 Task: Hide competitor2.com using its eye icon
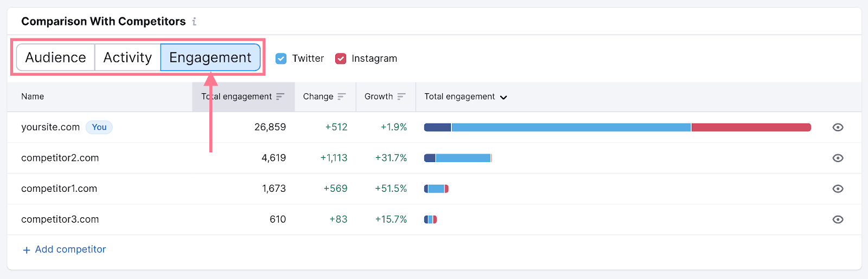click(838, 158)
